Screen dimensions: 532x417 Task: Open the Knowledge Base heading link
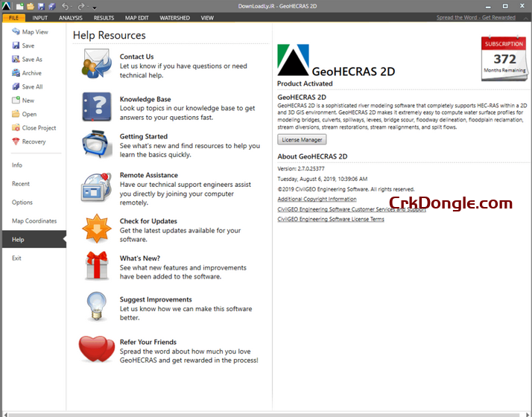pos(145,99)
